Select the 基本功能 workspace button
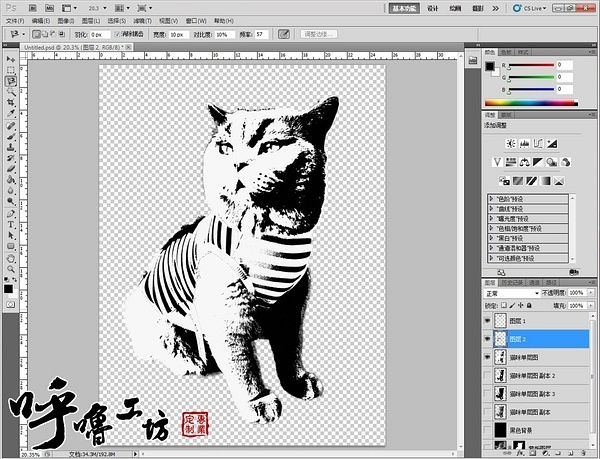 tap(404, 8)
